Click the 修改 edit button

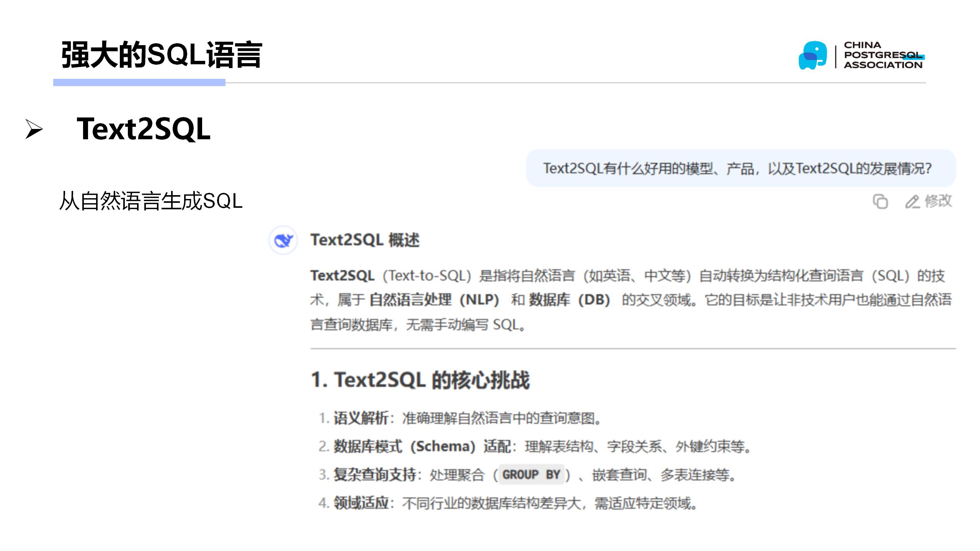pos(938,201)
